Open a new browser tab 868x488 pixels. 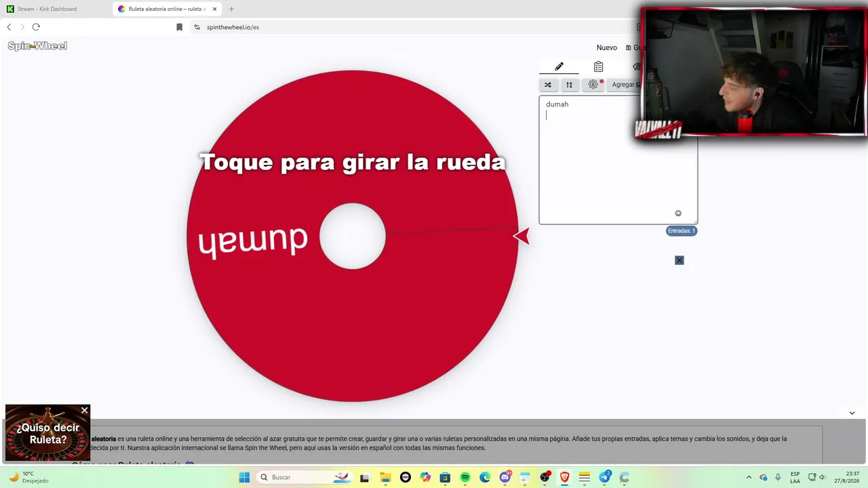pos(231,9)
